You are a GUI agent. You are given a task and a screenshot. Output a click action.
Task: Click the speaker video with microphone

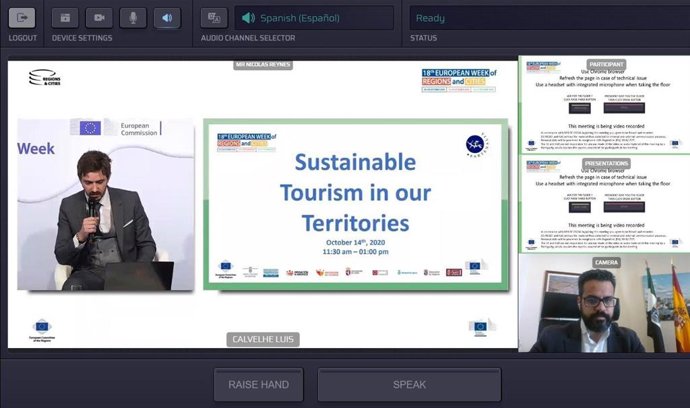coord(106,204)
